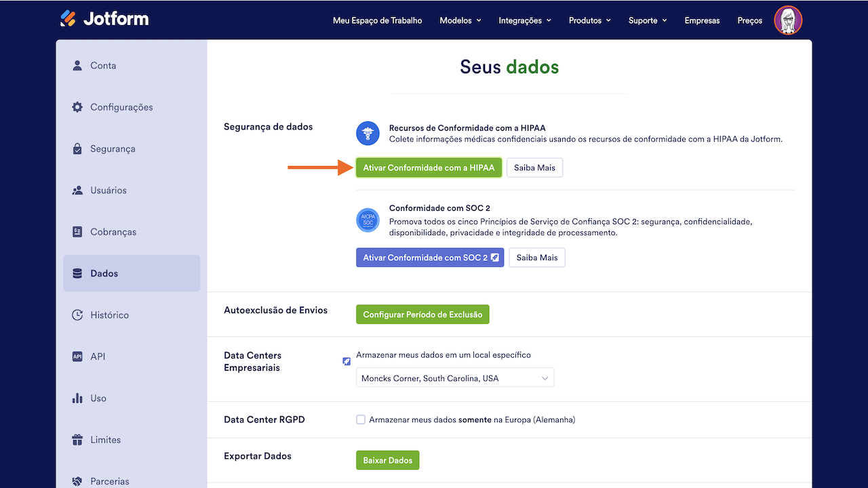Open the Empresas page
This screenshot has width=868, height=488.
[702, 20]
